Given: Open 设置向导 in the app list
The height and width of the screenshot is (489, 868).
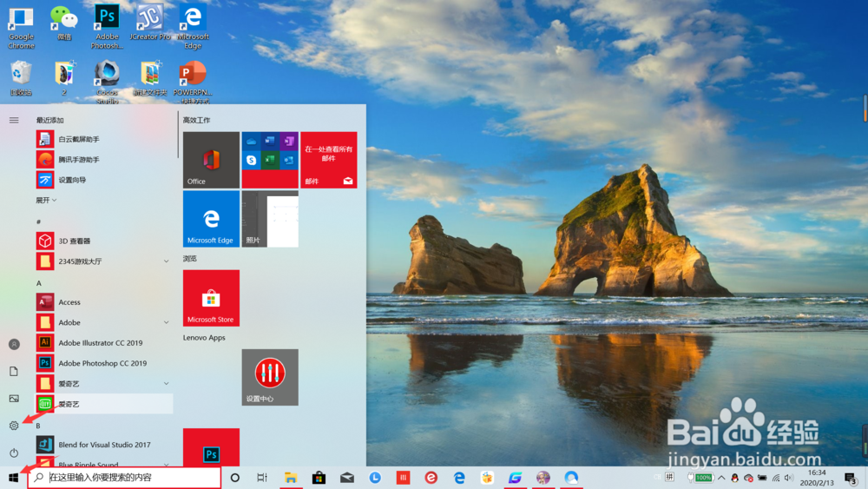Looking at the screenshot, I should click(104, 180).
